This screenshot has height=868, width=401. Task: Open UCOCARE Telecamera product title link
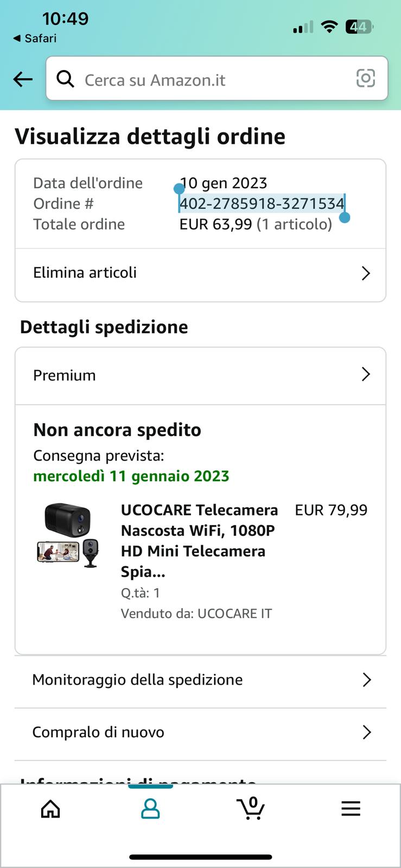(x=199, y=541)
